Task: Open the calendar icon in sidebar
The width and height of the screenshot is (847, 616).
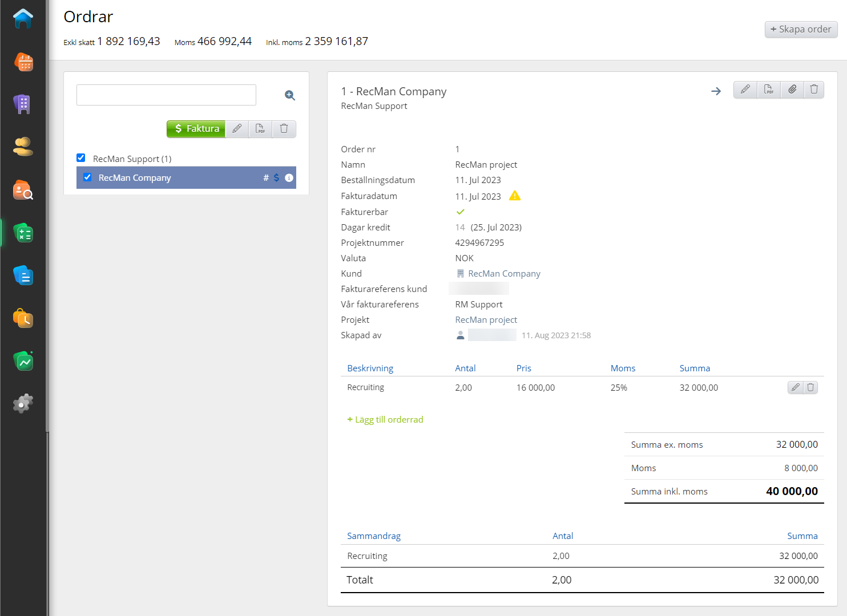Action: coord(23,62)
